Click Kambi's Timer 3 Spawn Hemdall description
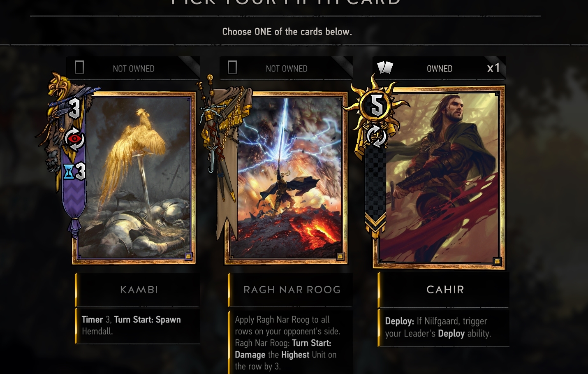 131,325
